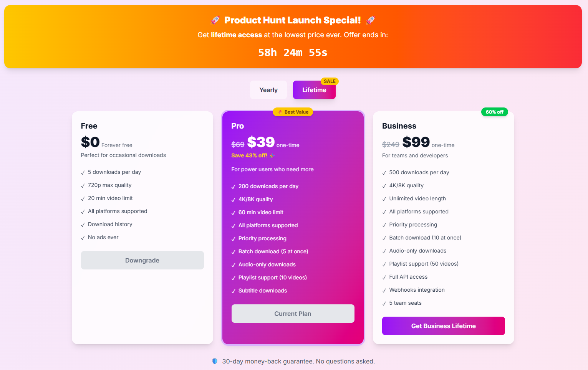Click the countdown timer showing 58h 24m 55s
The height and width of the screenshot is (370, 588).
(x=293, y=52)
